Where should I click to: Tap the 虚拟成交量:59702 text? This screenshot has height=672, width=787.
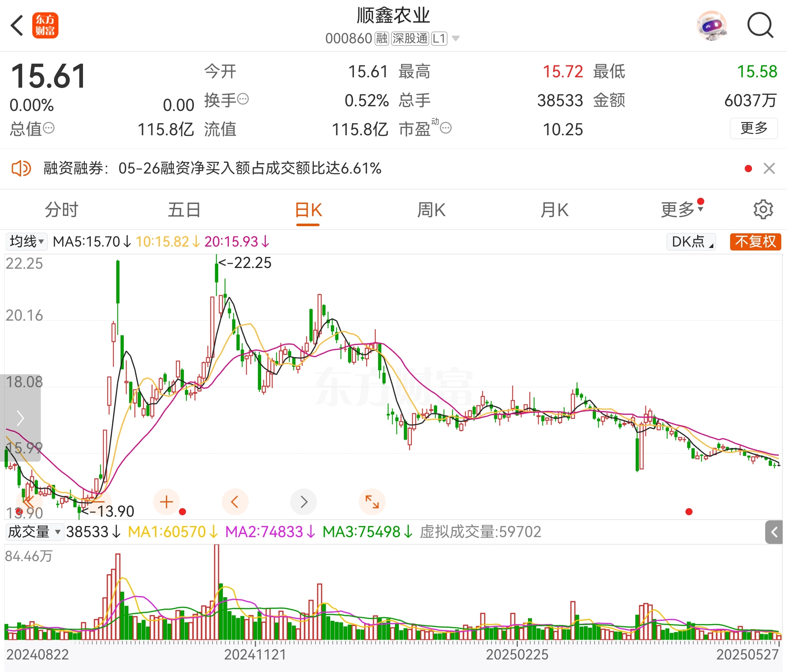click(480, 532)
